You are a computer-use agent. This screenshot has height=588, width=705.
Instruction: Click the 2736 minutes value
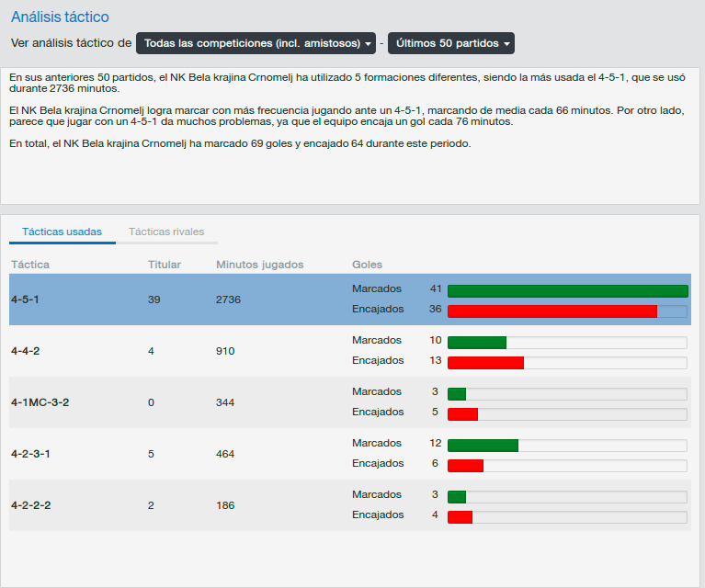[228, 300]
